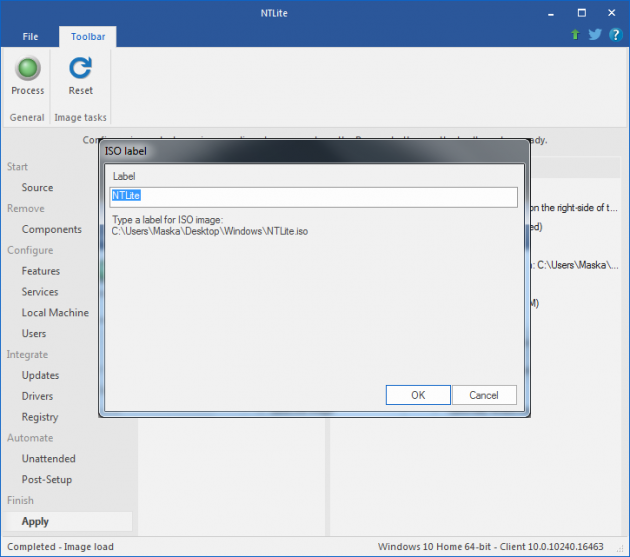Click the 'ISO label' dialog title bar
The width and height of the screenshot is (630, 557).
tap(314, 151)
